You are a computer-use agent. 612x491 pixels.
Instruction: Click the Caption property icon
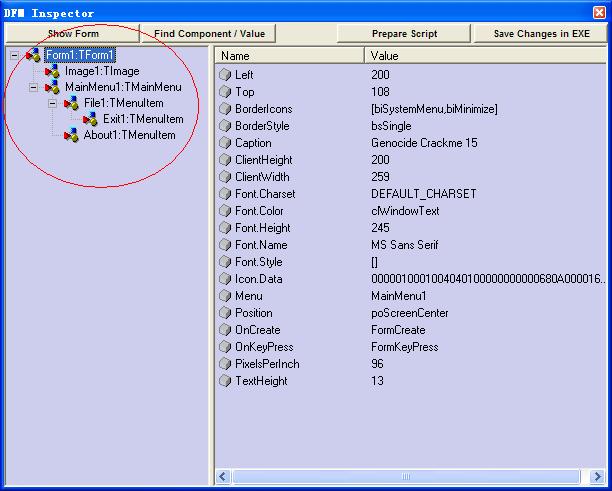226,143
